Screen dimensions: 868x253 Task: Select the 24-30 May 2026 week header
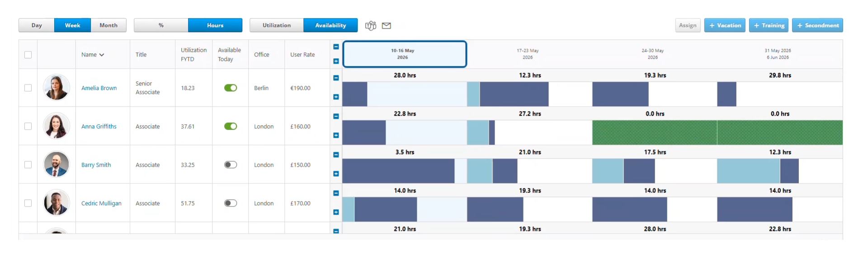[x=653, y=54]
